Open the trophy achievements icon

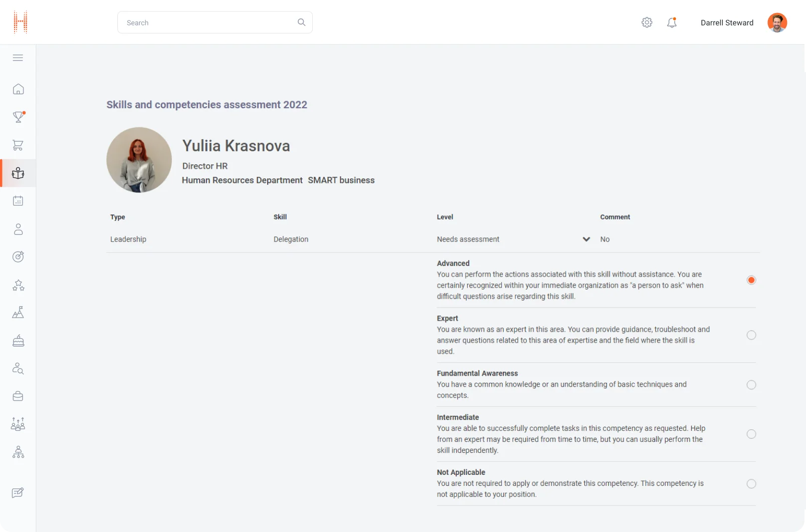[x=18, y=117]
